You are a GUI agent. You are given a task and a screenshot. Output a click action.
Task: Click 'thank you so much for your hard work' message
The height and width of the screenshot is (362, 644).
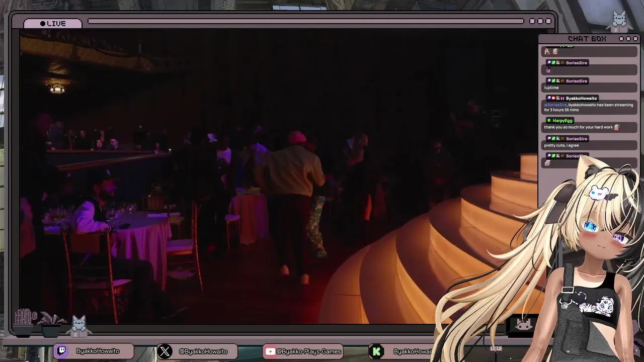pyautogui.click(x=578, y=127)
